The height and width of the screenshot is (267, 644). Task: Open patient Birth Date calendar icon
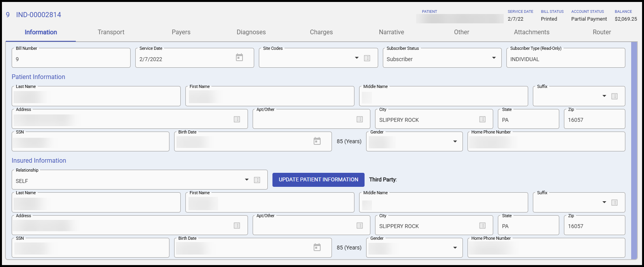click(317, 141)
